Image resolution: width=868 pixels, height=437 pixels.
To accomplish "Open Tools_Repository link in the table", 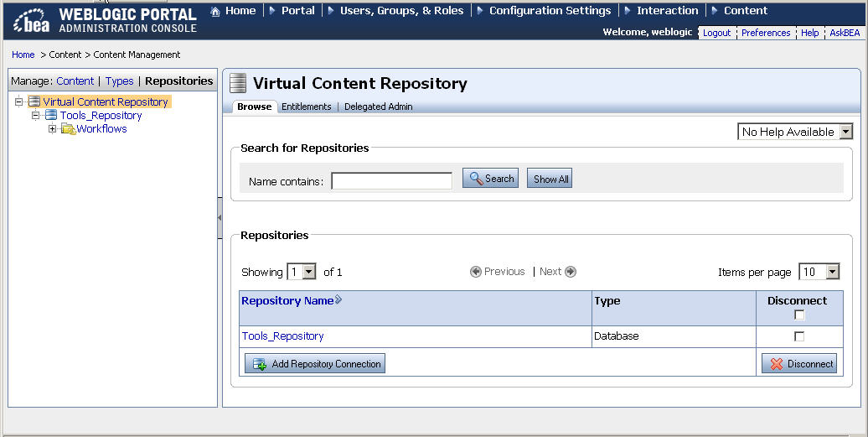I will 282,336.
